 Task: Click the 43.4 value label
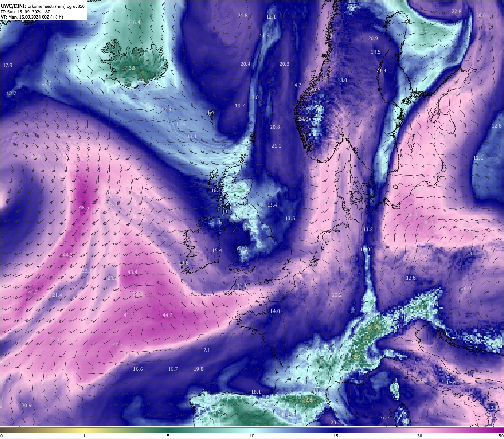(133, 272)
